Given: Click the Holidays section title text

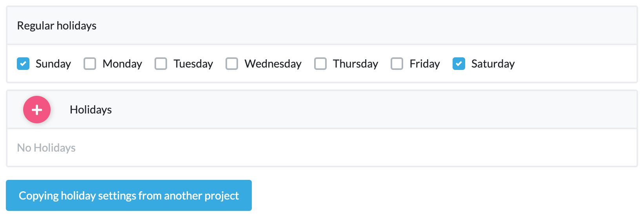Looking at the screenshot, I should pyautogui.click(x=91, y=110).
